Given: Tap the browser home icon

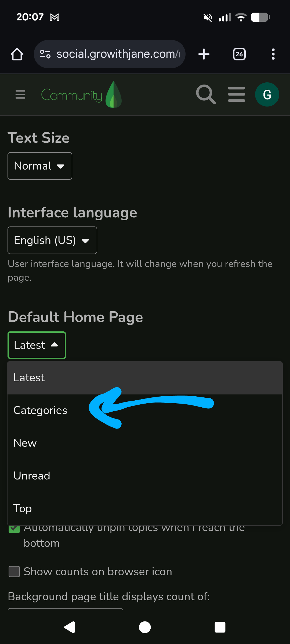Looking at the screenshot, I should pyautogui.click(x=17, y=54).
